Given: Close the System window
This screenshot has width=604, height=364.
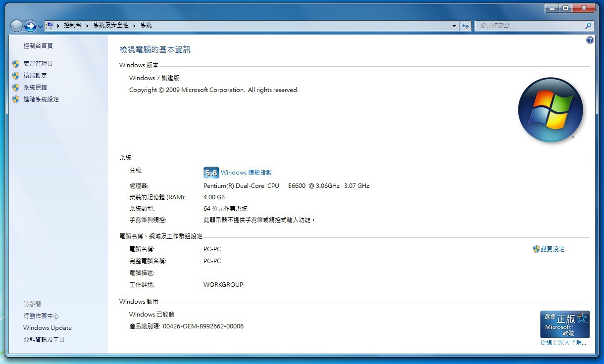Looking at the screenshot, I should point(583,8).
